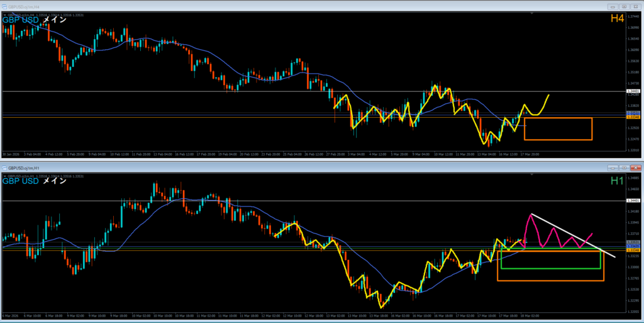This screenshot has height=323, width=644.
Task: Click '18 Mar 02:00' on the H1 time axis
Action: pyautogui.click(x=530, y=315)
